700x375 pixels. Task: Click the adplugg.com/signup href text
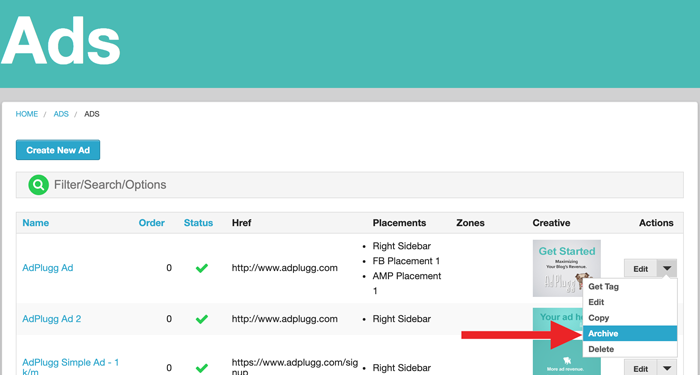click(x=295, y=367)
